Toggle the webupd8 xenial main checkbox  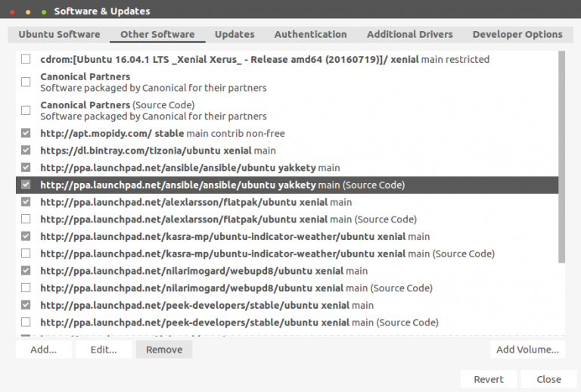tap(26, 271)
